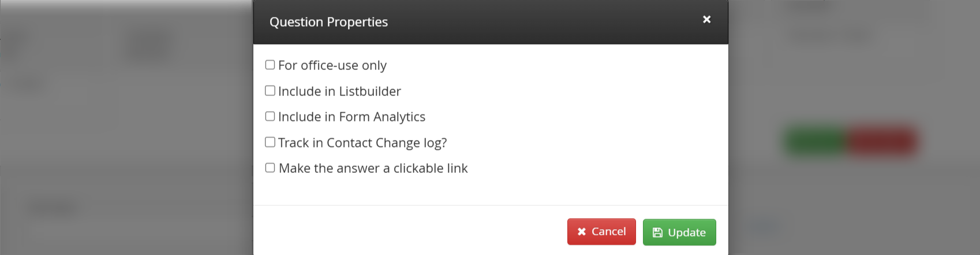
Task: Click the "Make the answer a clickable link" label
Action: pyautogui.click(x=373, y=168)
